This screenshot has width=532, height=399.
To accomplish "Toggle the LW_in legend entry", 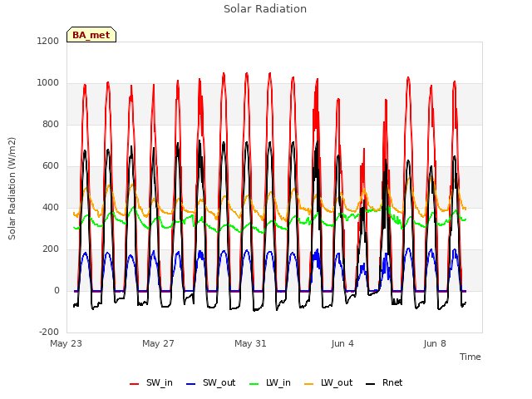I will [270, 382].
